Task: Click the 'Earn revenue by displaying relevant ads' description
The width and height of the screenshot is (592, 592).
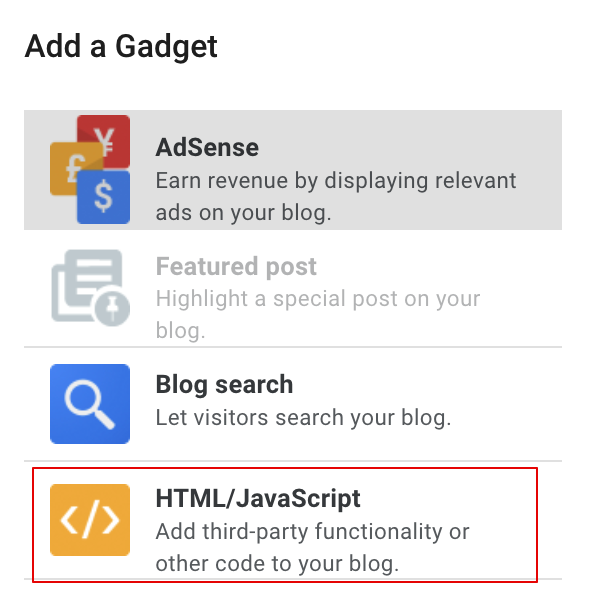Action: (x=336, y=196)
